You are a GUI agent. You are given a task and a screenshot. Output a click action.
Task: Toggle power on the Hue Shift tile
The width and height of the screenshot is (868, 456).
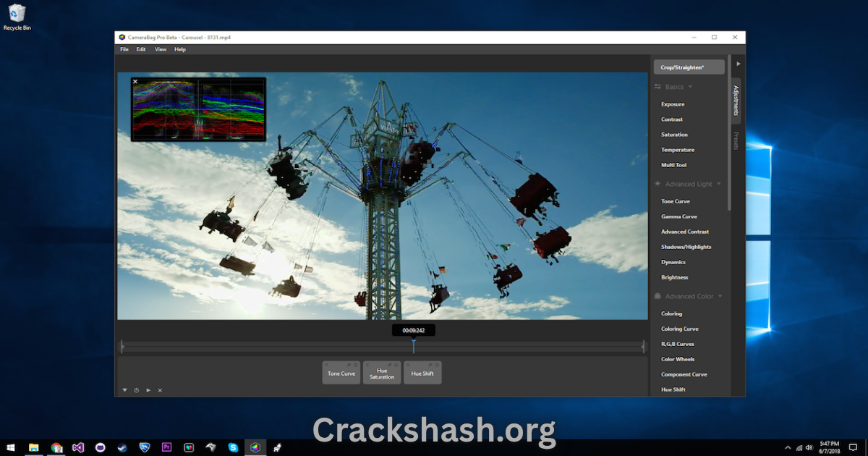[x=437, y=365]
